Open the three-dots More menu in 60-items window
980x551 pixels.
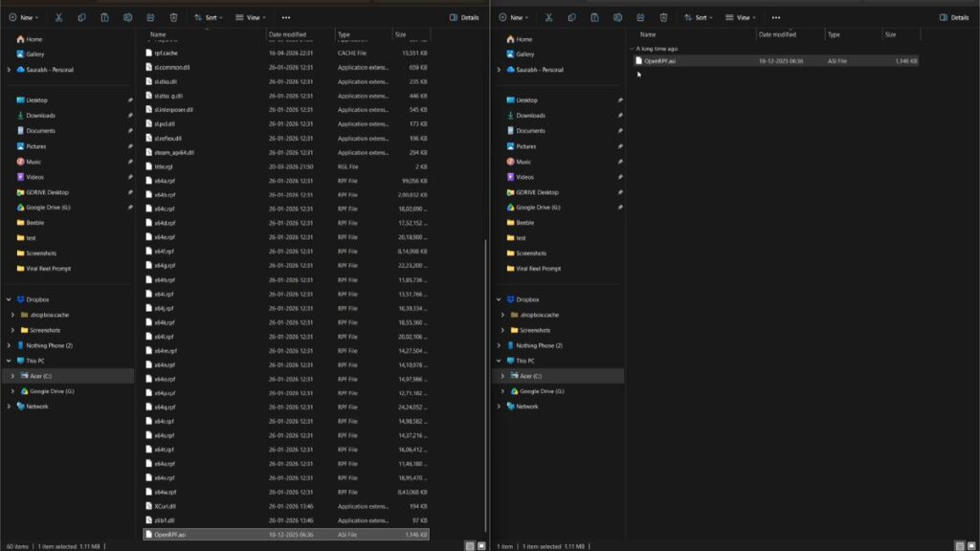pyautogui.click(x=286, y=17)
